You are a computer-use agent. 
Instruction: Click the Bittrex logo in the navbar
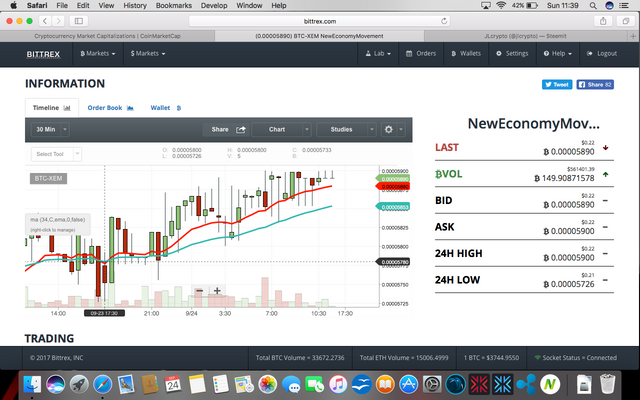[x=43, y=54]
